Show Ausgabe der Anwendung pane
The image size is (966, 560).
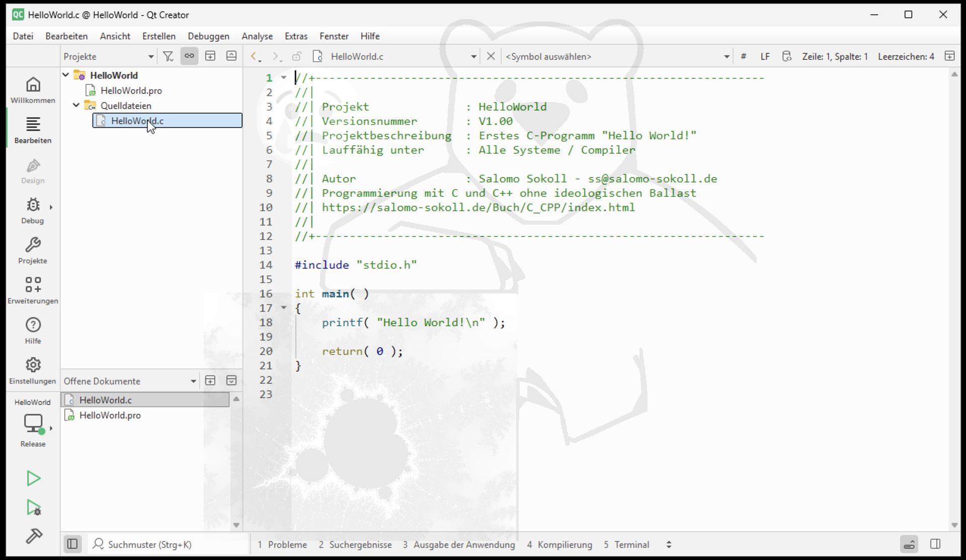point(459,544)
